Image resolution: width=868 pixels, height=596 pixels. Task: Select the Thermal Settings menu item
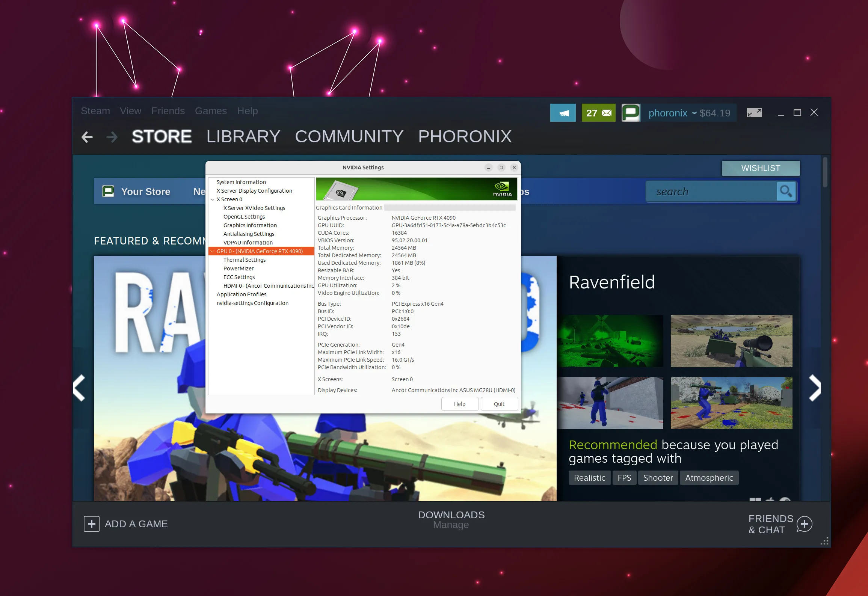[245, 260]
